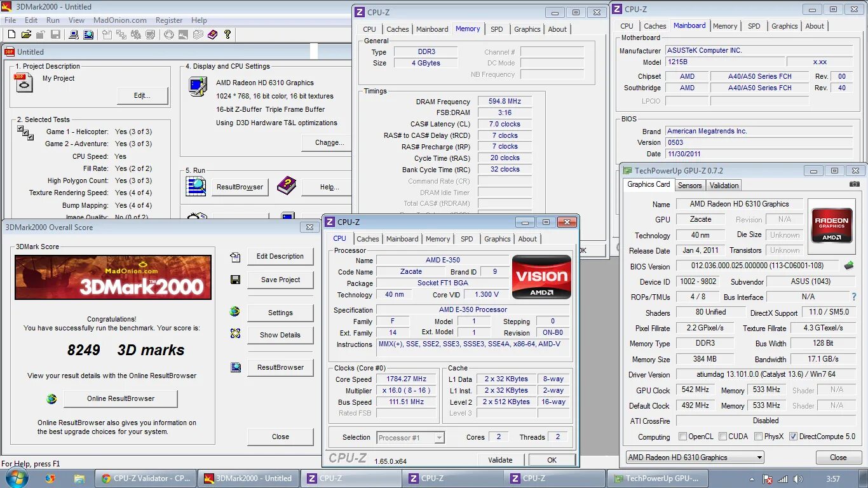Click the icon beside the ResultBrowser button
Screen dimensions: 868x488
236,367
